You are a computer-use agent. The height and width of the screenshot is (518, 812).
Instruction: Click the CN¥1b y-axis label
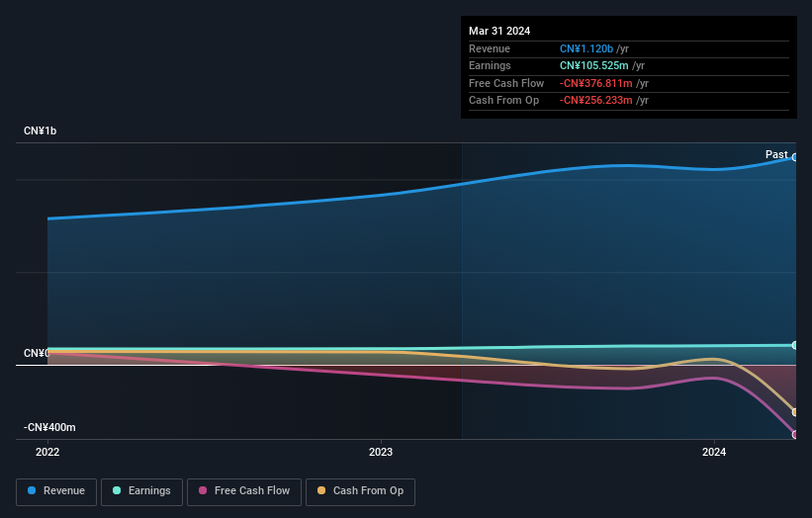coord(40,130)
